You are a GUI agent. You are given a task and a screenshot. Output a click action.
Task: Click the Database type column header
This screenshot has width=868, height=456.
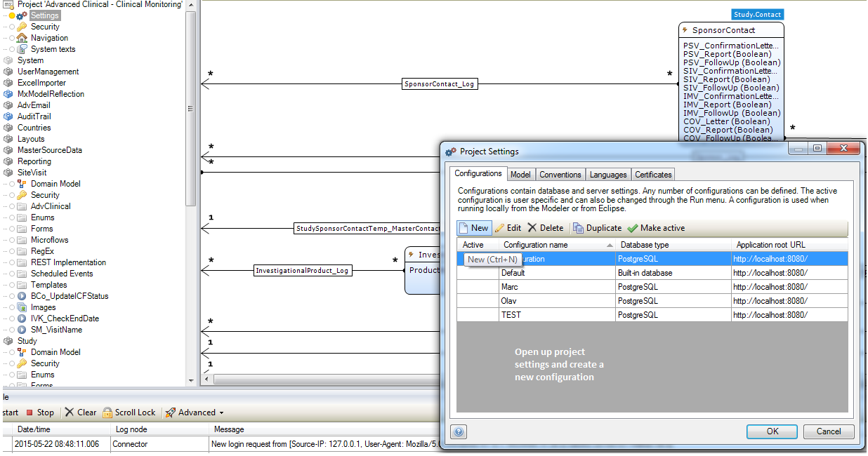point(673,246)
